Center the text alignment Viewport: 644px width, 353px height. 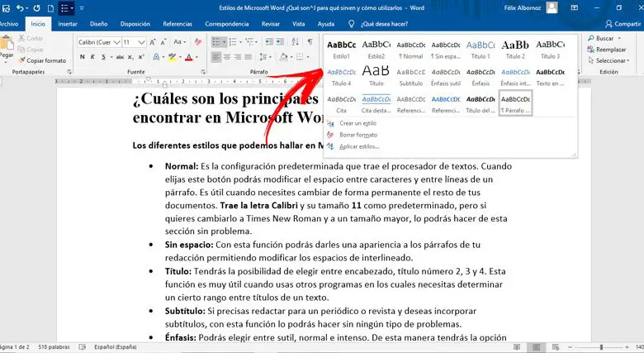tap(227, 57)
